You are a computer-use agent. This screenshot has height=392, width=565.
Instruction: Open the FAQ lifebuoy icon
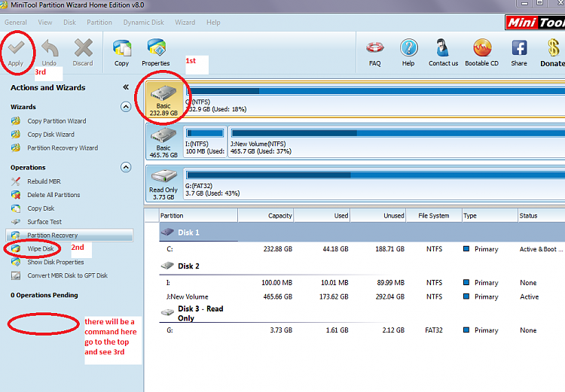click(374, 47)
